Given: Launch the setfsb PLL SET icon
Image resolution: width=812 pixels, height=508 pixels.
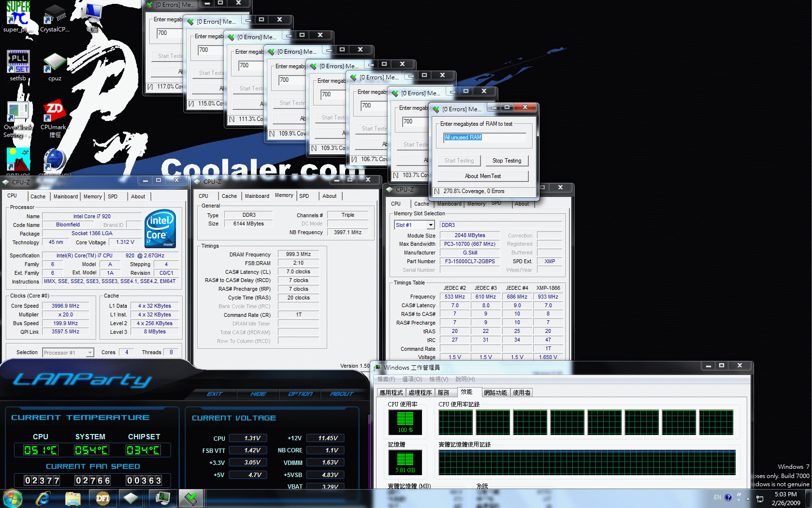Looking at the screenshot, I should 18,65.
